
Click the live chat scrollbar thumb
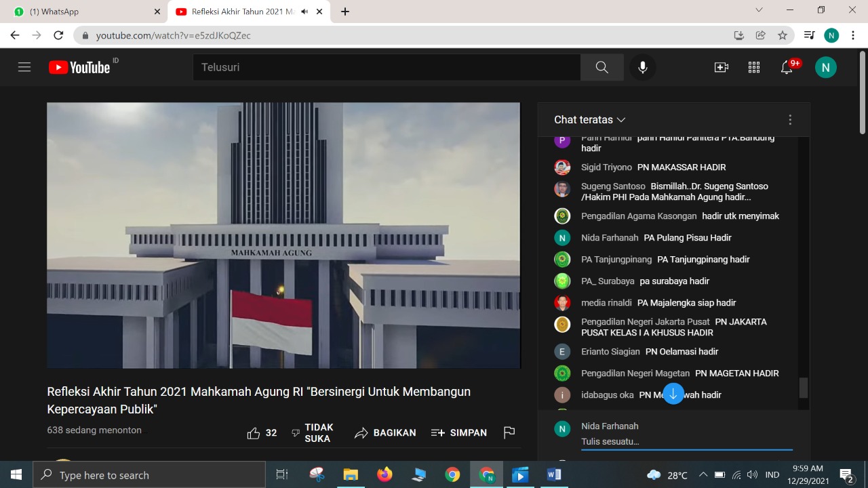coord(804,388)
